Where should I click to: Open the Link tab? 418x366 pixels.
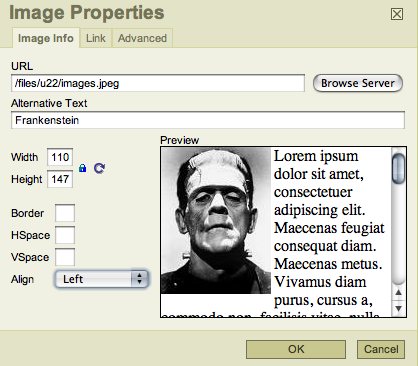pyautogui.click(x=96, y=38)
